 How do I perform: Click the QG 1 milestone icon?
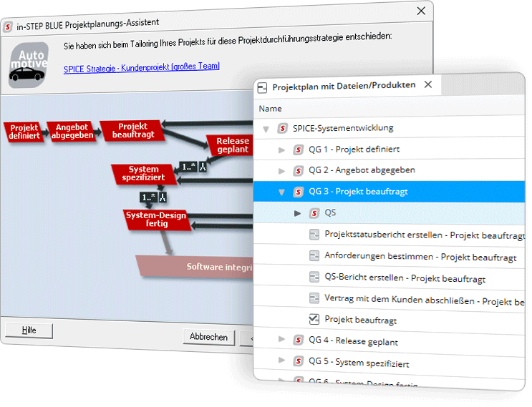point(298,150)
